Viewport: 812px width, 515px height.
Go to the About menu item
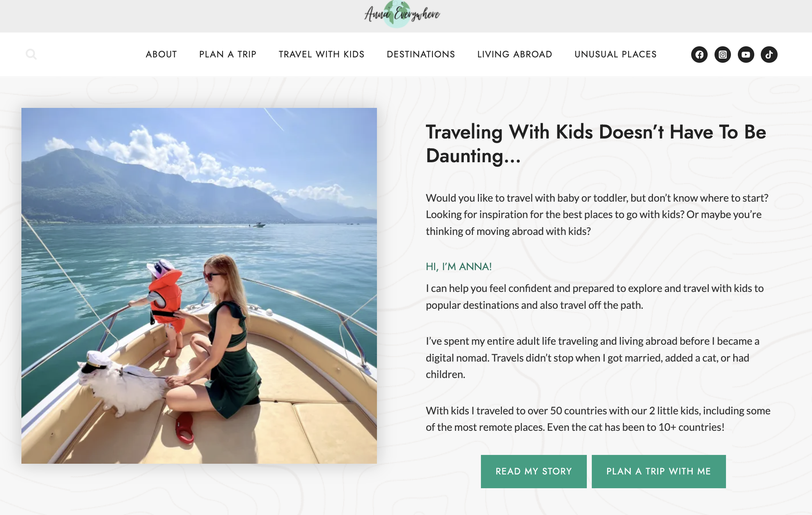(161, 54)
